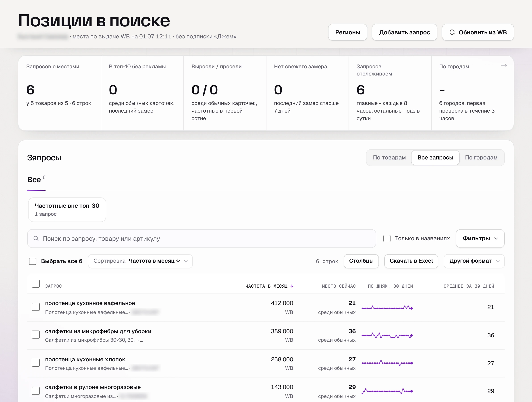
Task: Switch to По товарам view
Action: (389, 158)
